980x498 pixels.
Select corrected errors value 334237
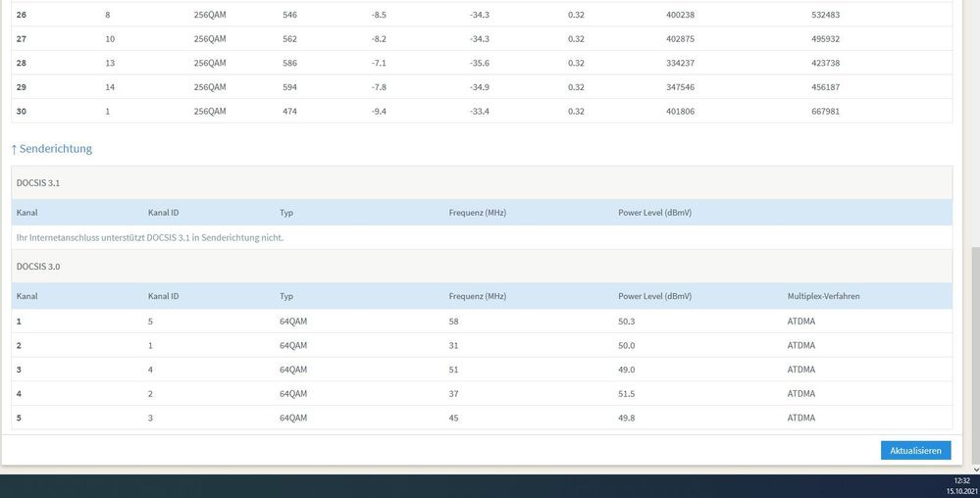680,63
